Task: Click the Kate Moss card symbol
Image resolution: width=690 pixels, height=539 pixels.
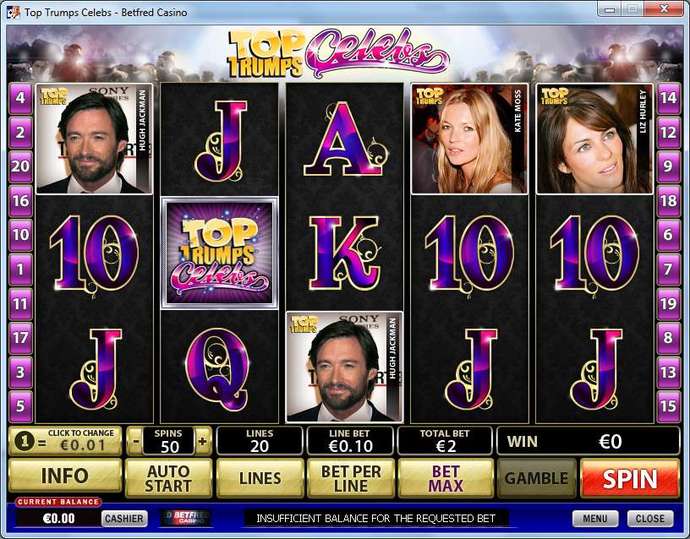Action: 469,139
